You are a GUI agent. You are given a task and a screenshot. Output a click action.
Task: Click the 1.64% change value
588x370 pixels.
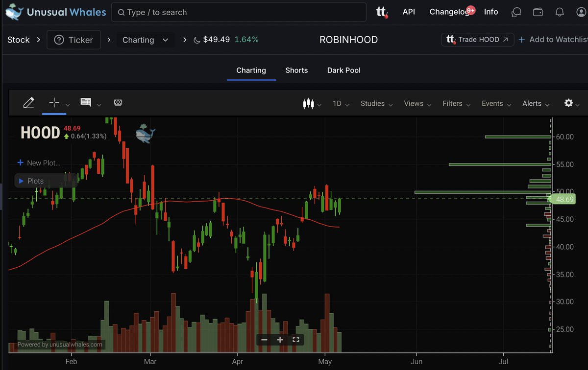pos(246,40)
